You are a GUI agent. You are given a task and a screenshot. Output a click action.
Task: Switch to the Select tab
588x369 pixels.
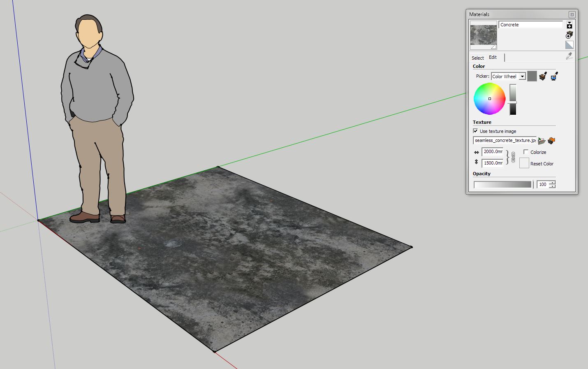[478, 58]
